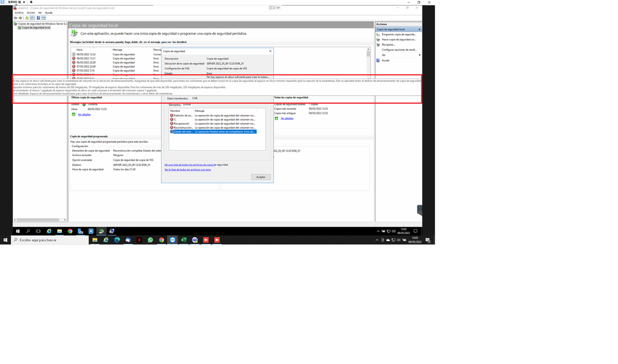
Task: Click the messages list scrollbar up arrow
Action: tap(369, 49)
